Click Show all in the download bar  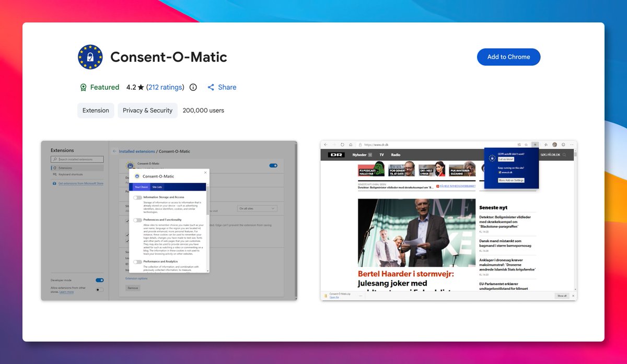[562, 296]
